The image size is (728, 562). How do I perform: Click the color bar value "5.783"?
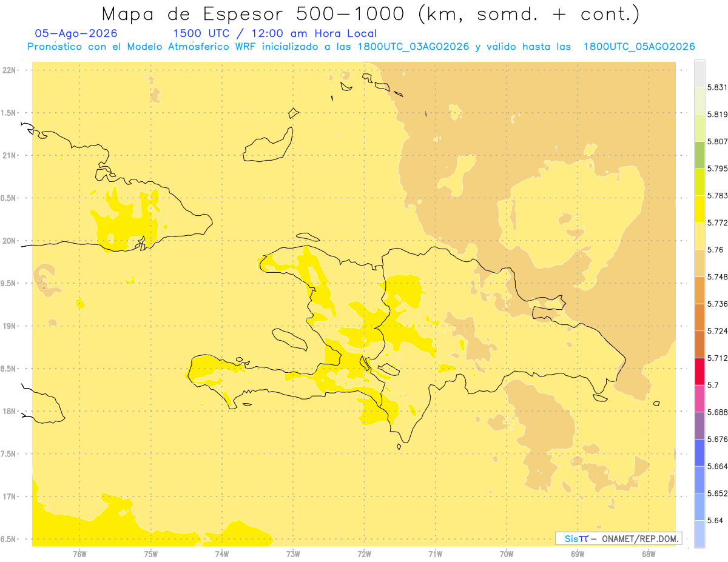tap(717, 196)
